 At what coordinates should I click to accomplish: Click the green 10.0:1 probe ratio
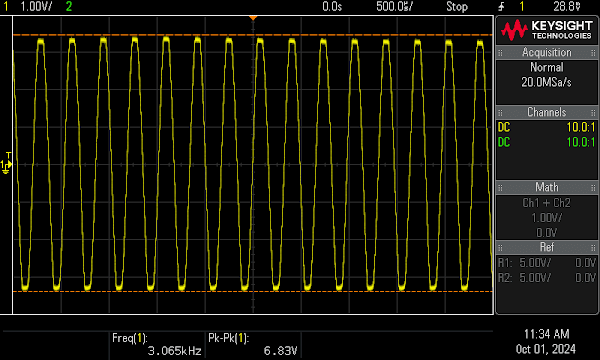point(581,142)
